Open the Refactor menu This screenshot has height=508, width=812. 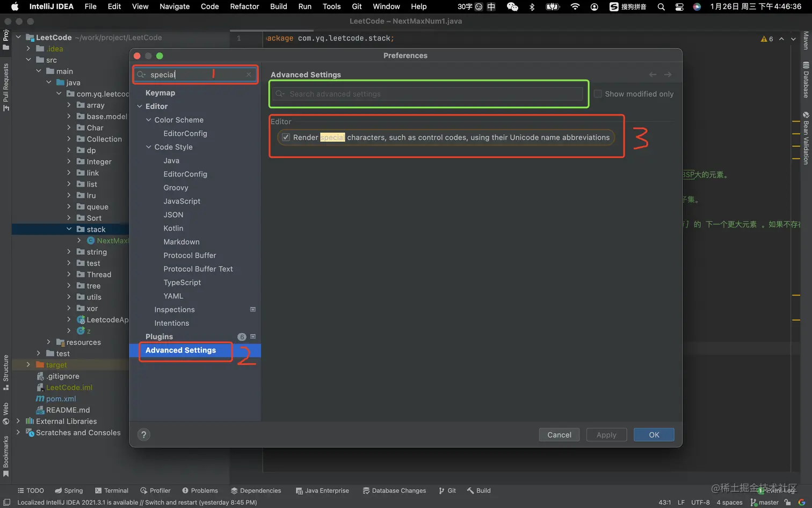(244, 6)
